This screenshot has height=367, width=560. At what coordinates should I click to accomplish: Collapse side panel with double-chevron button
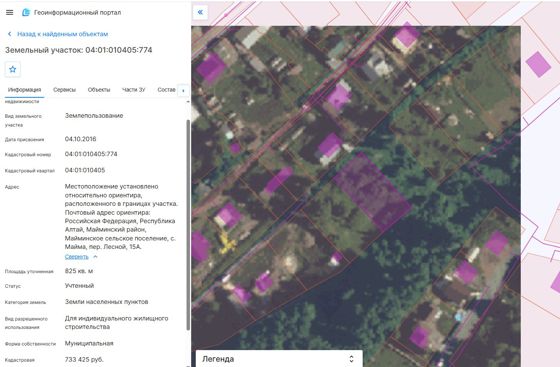[x=200, y=12]
